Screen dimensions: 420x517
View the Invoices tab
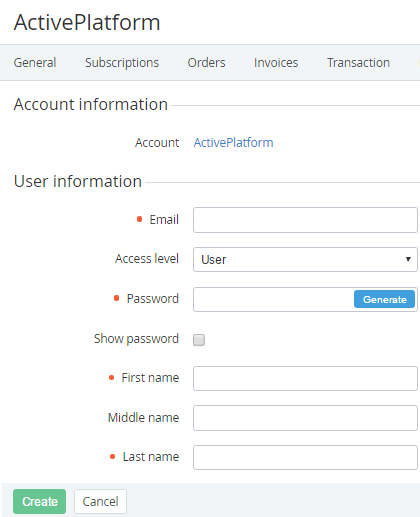276,63
